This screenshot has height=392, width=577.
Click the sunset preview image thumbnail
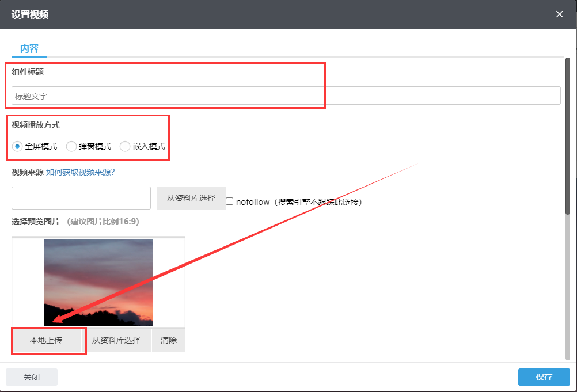coord(98,283)
